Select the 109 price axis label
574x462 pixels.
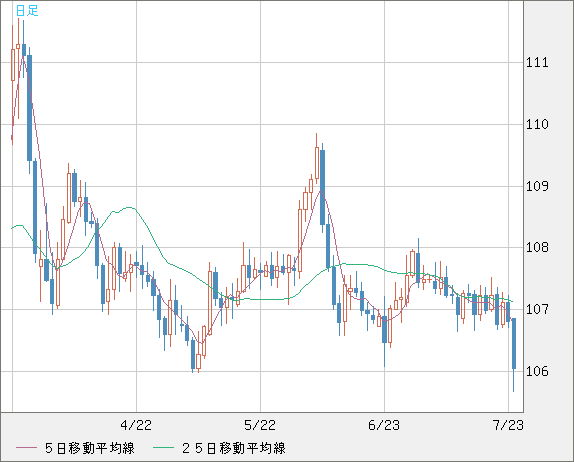(x=537, y=186)
